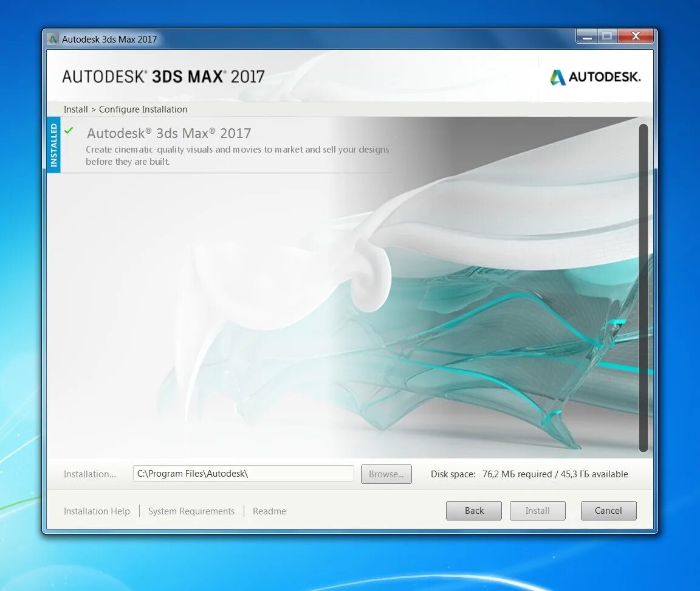Click the vertical scrollbar in the product list
The image size is (700, 591).
coord(643,288)
